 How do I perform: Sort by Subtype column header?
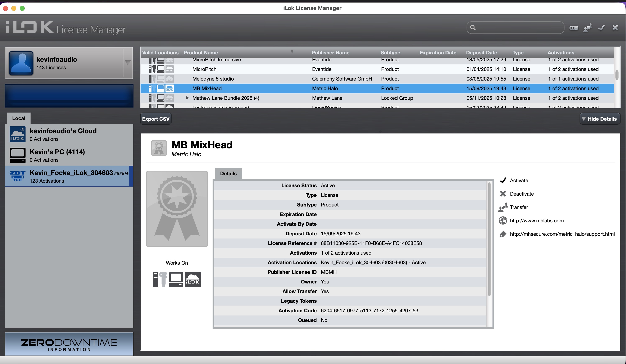click(390, 53)
